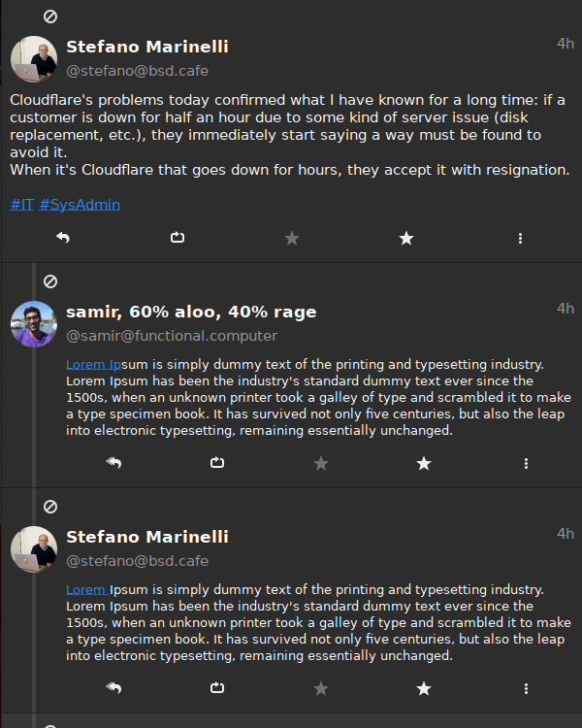Click the 4h timestamp on samir's post
This screenshot has height=728, width=582.
[565, 309]
